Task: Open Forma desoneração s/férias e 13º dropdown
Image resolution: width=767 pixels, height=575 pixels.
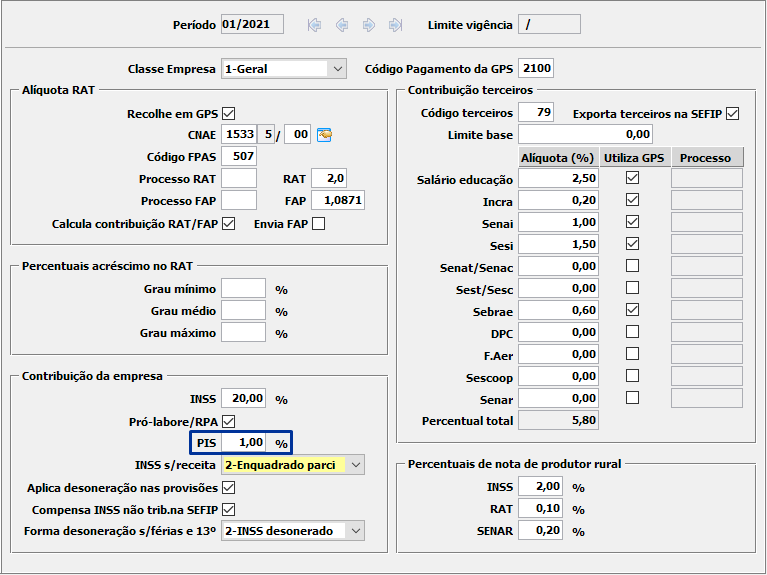Action: (x=355, y=530)
